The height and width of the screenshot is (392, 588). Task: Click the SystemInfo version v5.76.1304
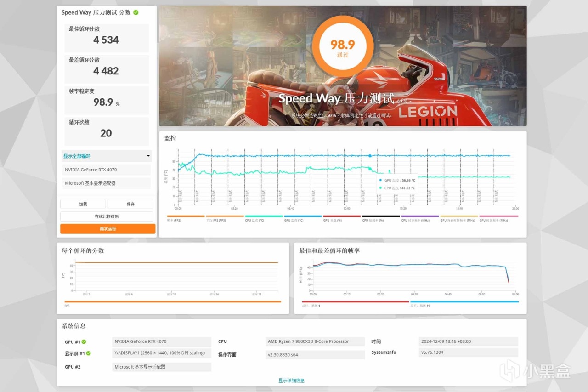pyautogui.click(x=469, y=352)
